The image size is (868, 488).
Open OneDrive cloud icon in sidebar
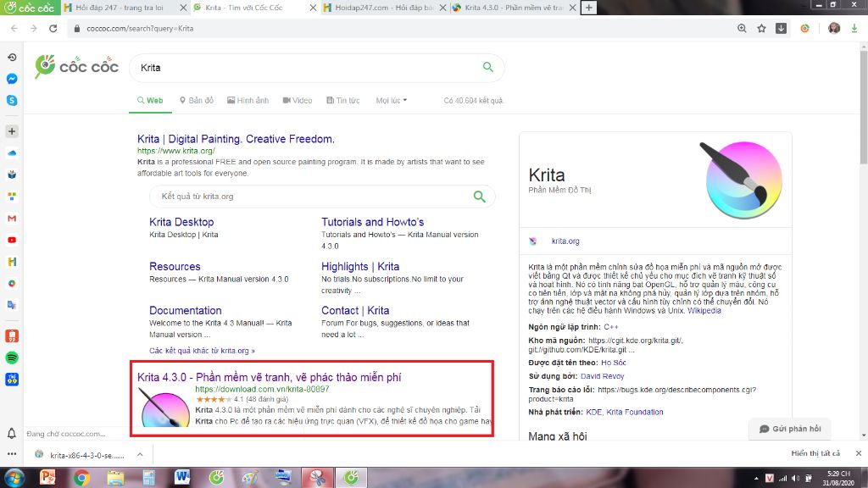pyautogui.click(x=12, y=152)
